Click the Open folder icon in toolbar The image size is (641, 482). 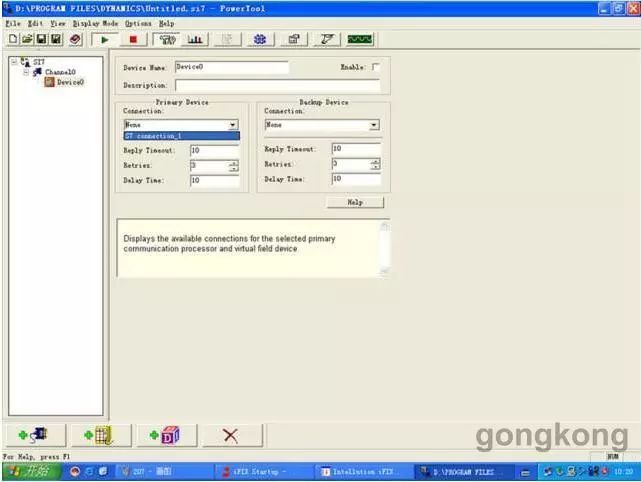pos(27,39)
